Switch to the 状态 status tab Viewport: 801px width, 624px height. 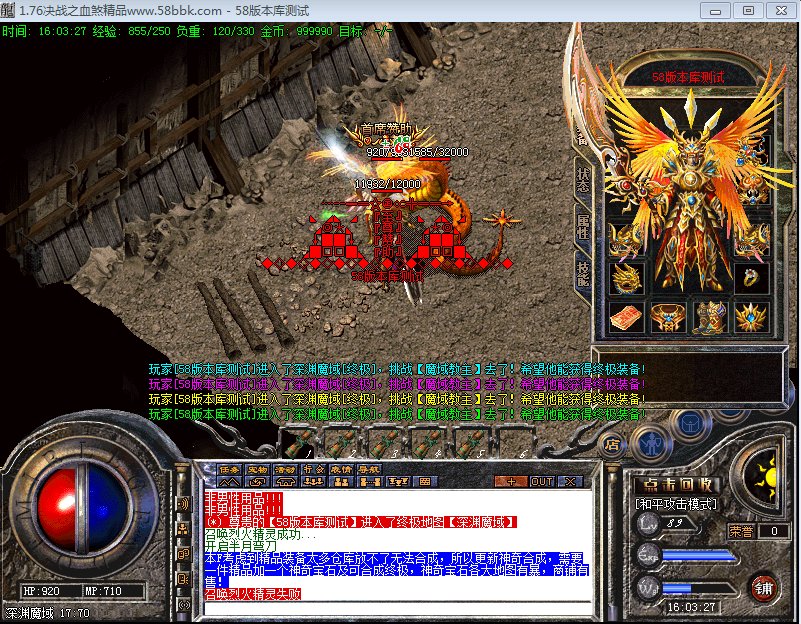(x=583, y=179)
